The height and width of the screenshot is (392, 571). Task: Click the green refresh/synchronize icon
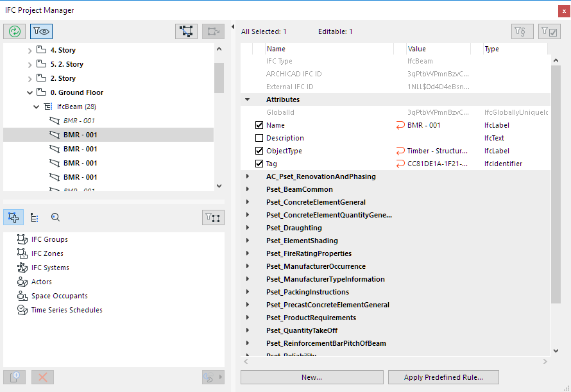14,31
